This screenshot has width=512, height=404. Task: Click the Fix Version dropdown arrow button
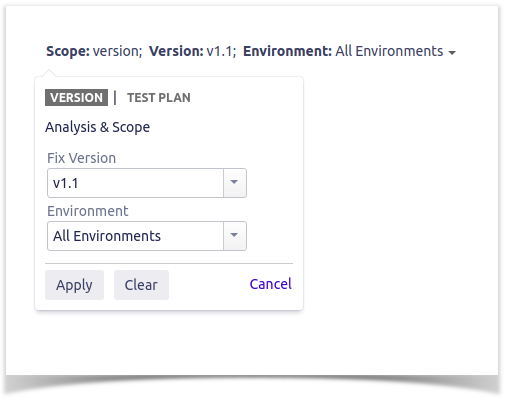pos(235,183)
